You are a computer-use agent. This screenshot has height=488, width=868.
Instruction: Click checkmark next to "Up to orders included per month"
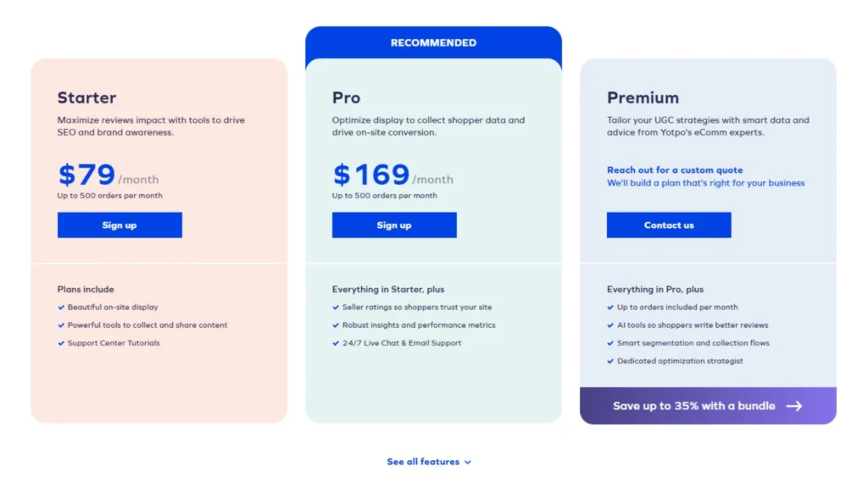(610, 307)
